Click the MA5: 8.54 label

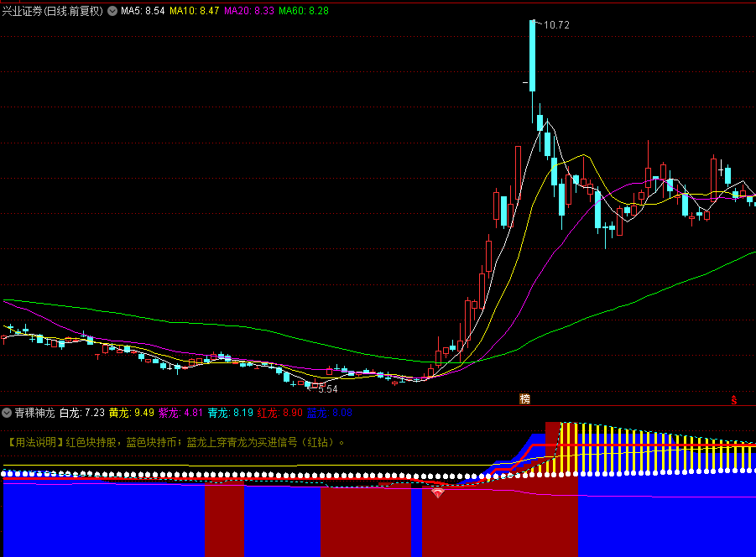[x=143, y=11]
